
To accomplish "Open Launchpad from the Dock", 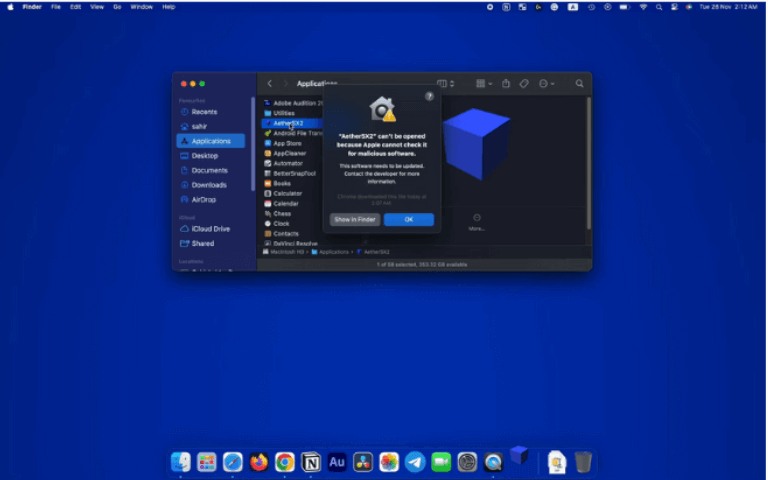I will coord(206,462).
